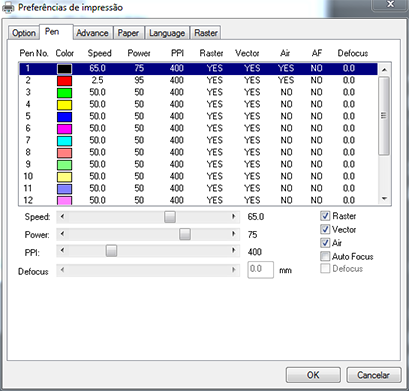Screen dimensions: 409x391
Task: Click the Speed column header
Action: (x=99, y=53)
